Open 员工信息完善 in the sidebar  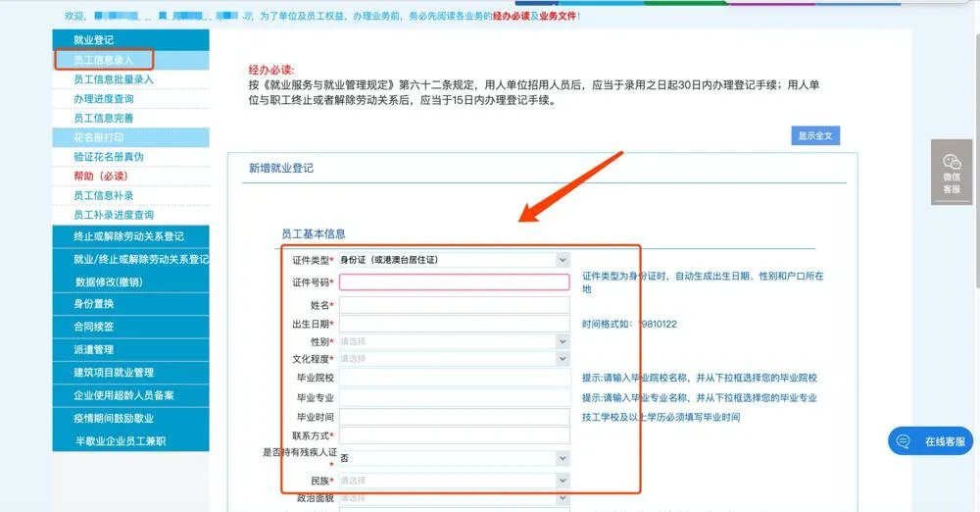131,119
